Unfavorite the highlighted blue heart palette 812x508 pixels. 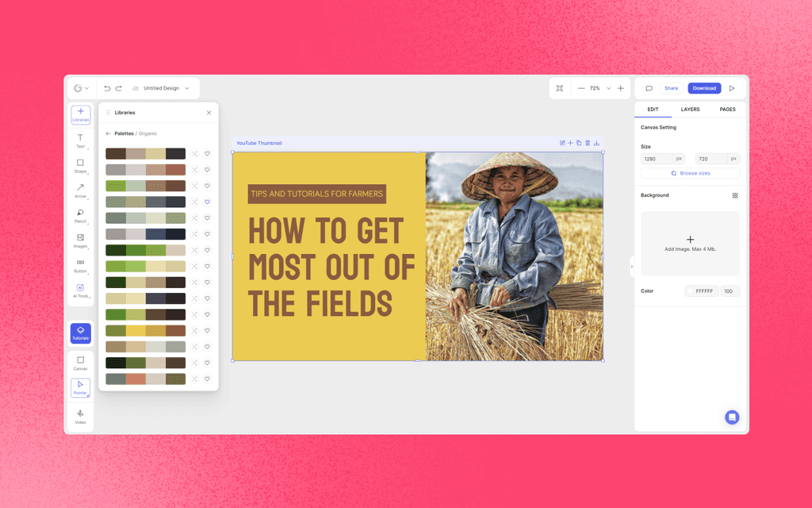207,202
